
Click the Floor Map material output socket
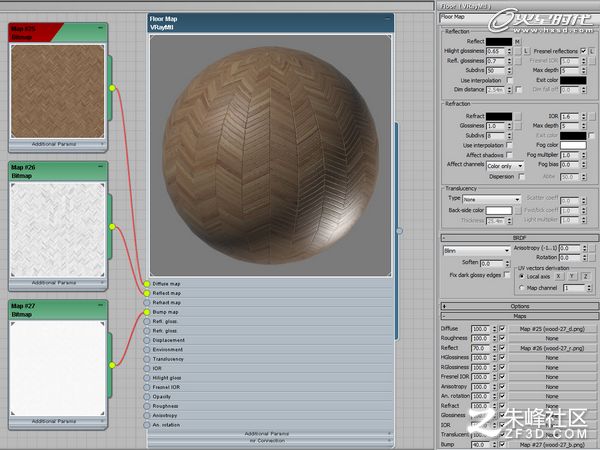coord(399,231)
